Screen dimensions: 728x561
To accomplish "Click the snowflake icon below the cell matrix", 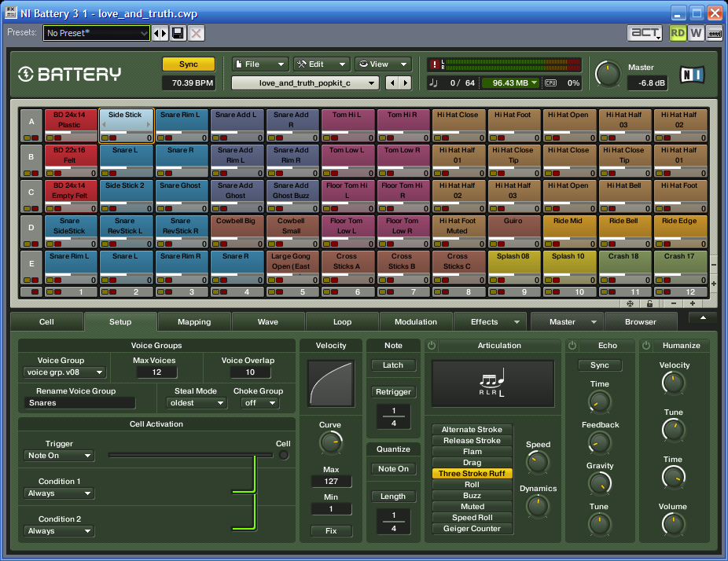I will 630,303.
